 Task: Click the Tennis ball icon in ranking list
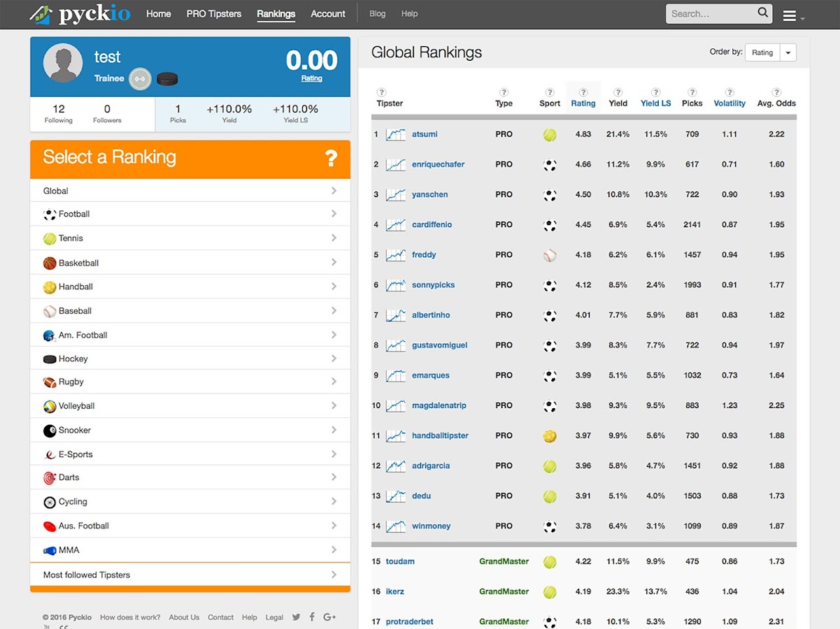pyautogui.click(x=50, y=238)
